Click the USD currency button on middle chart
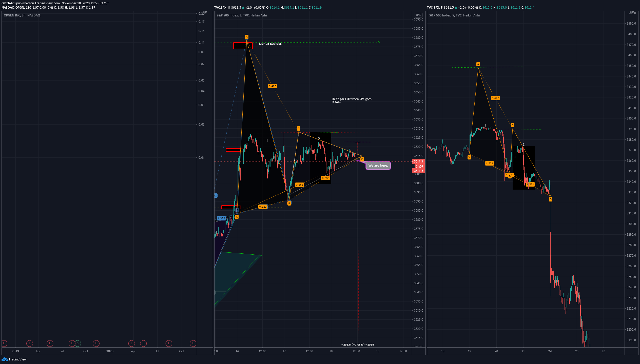 [419, 15]
